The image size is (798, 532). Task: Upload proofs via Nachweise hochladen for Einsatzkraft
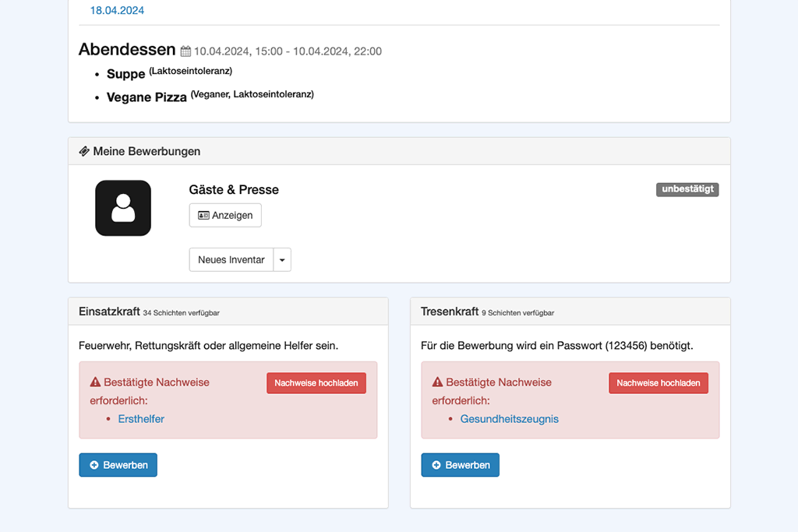(316, 383)
